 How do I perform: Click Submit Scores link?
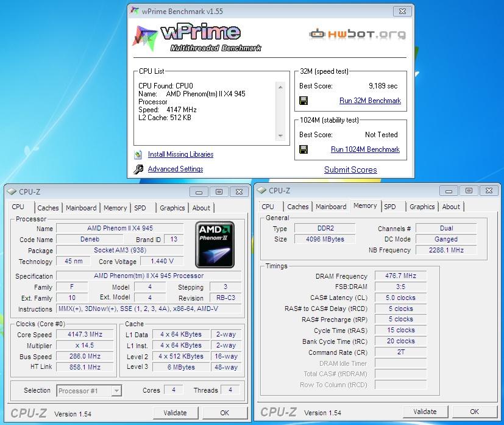[350, 170]
